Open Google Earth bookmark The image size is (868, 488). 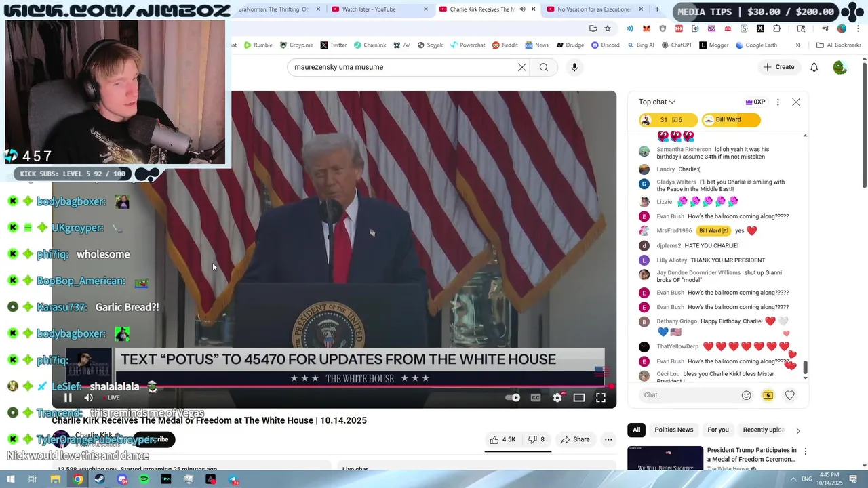(756, 45)
